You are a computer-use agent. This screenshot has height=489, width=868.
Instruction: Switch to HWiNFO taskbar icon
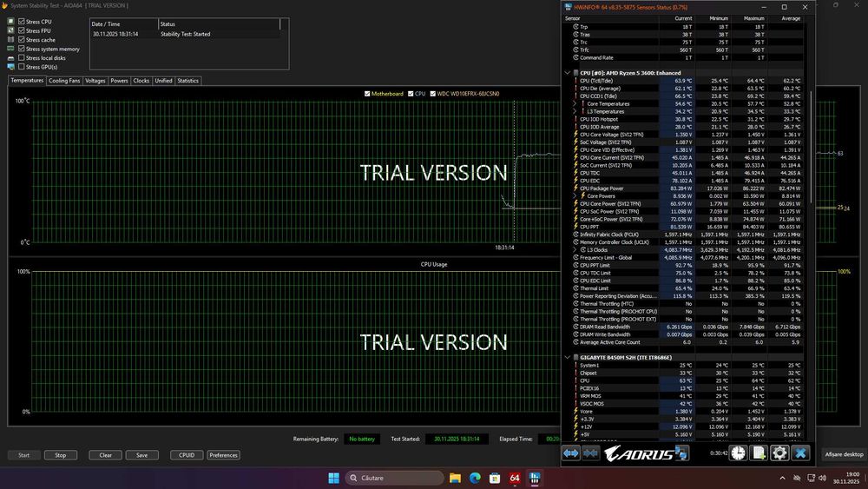535,478
